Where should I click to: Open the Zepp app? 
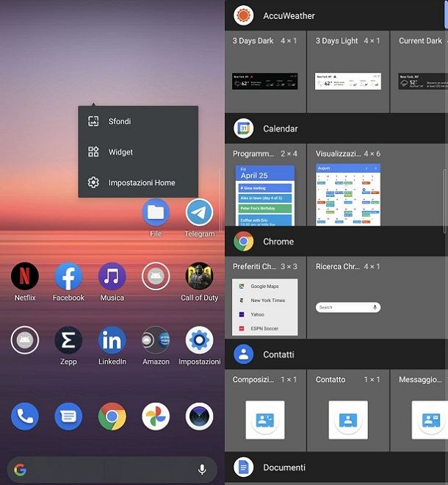click(68, 340)
